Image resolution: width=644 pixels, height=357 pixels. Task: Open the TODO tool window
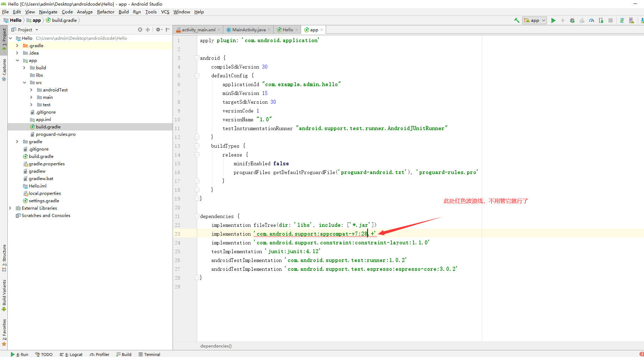click(x=44, y=354)
